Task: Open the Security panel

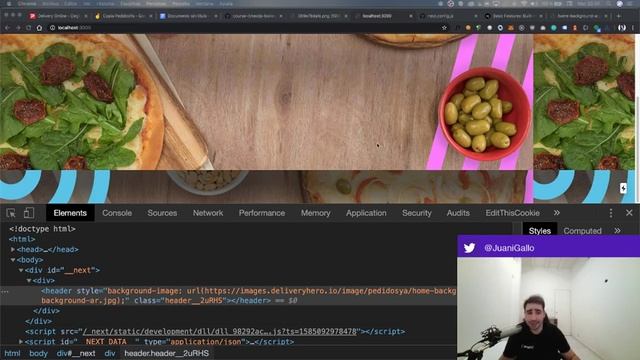Action: coord(417,213)
